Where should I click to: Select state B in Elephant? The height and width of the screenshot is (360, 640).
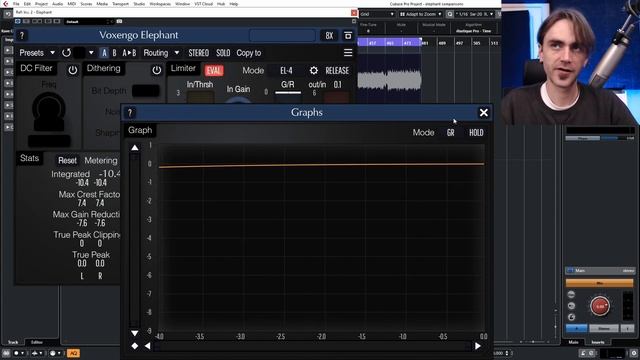(x=114, y=53)
